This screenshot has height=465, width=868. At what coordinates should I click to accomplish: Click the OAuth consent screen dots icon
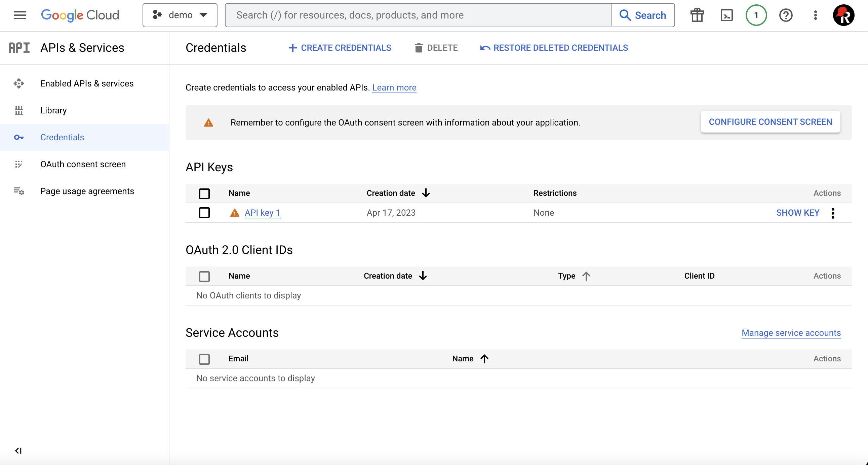19,164
